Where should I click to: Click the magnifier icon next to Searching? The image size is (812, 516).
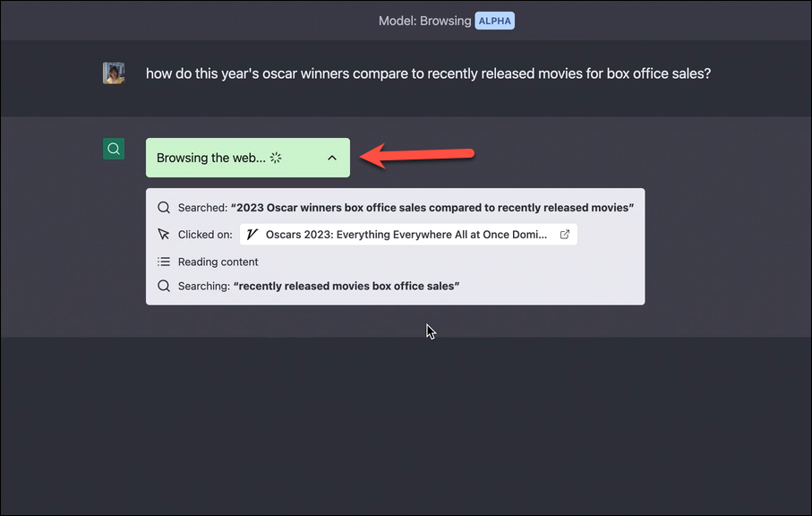(164, 286)
